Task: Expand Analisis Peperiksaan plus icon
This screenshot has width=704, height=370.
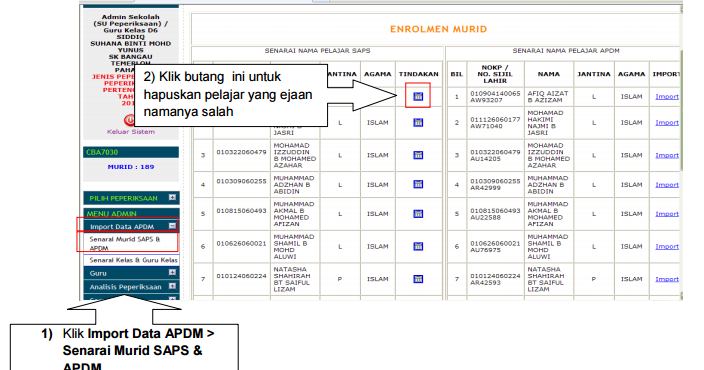Action: pyautogui.click(x=172, y=286)
